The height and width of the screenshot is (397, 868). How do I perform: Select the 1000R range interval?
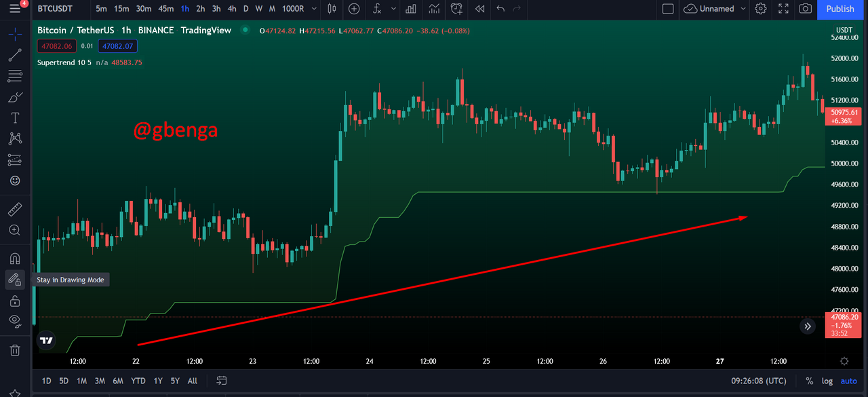coord(293,9)
